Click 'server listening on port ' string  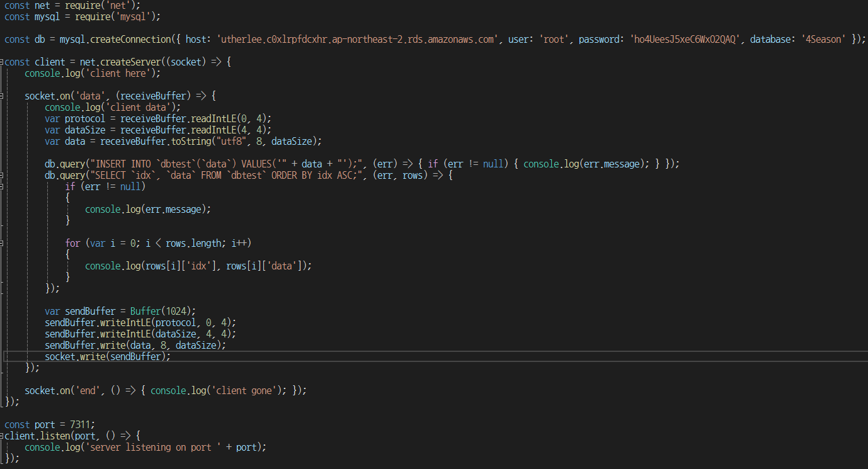(153, 448)
